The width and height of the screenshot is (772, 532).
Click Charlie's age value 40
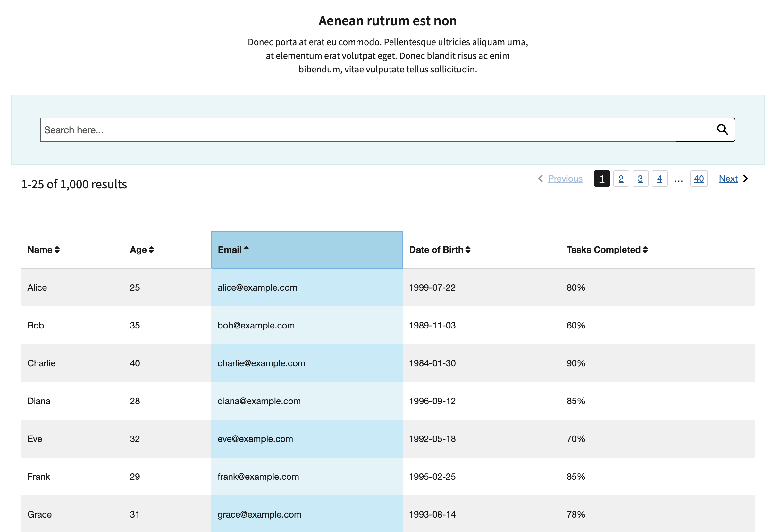[135, 363]
